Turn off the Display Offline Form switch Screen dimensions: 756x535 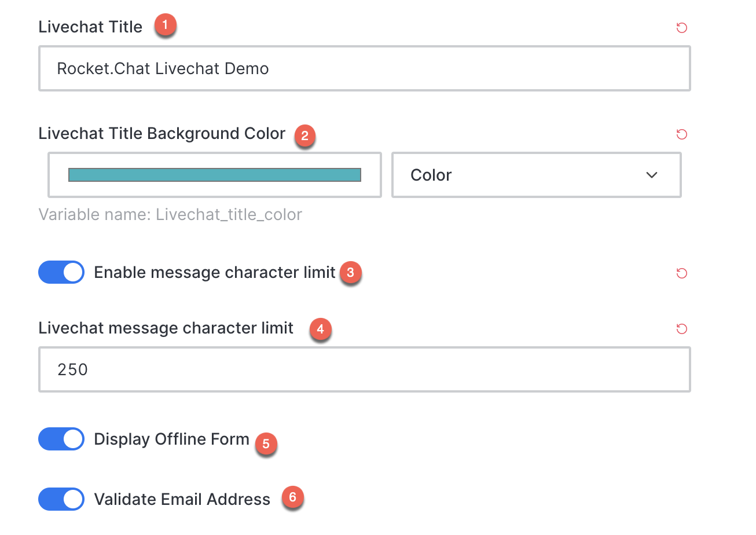tap(61, 439)
